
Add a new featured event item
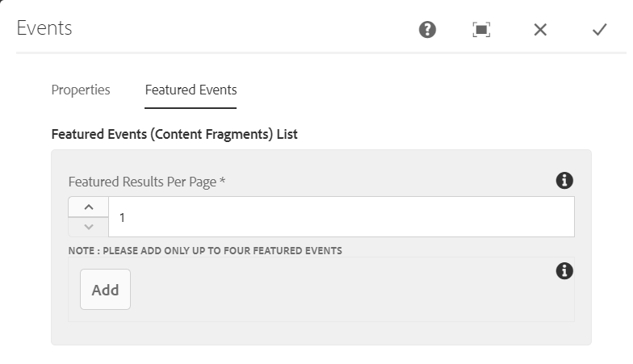coord(105,289)
